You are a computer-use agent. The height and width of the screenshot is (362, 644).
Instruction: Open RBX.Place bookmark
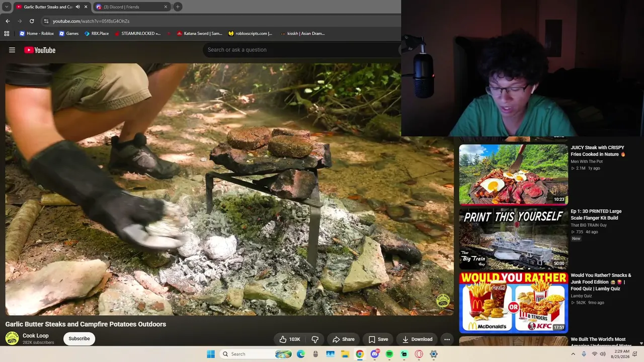coord(97,34)
